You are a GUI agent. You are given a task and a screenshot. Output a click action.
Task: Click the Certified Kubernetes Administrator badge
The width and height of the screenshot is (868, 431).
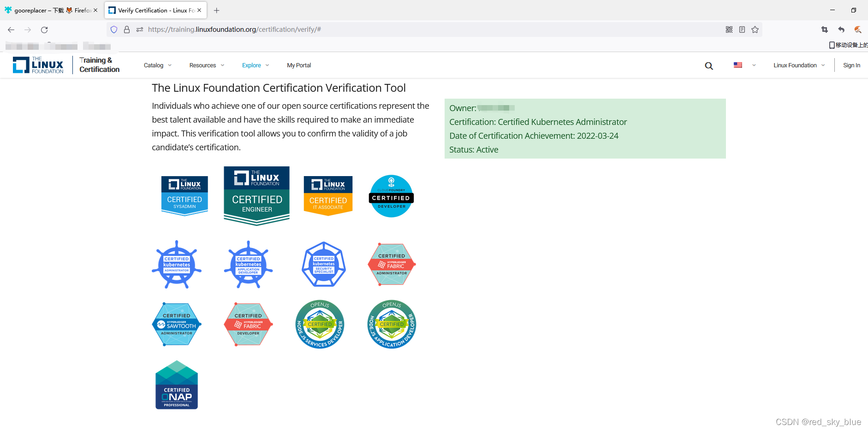(x=177, y=265)
